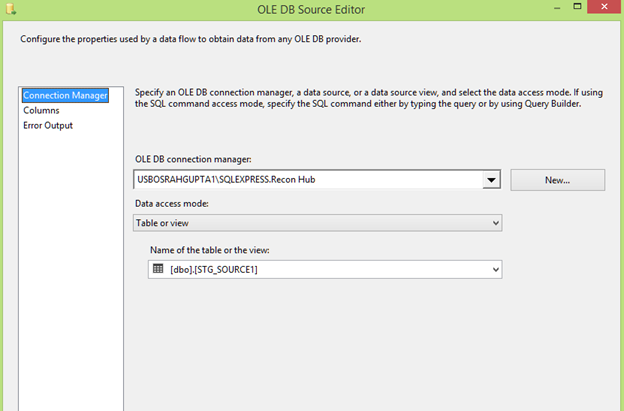The width and height of the screenshot is (624, 411).
Task: Select the Connection Manager page
Action: click(x=65, y=95)
